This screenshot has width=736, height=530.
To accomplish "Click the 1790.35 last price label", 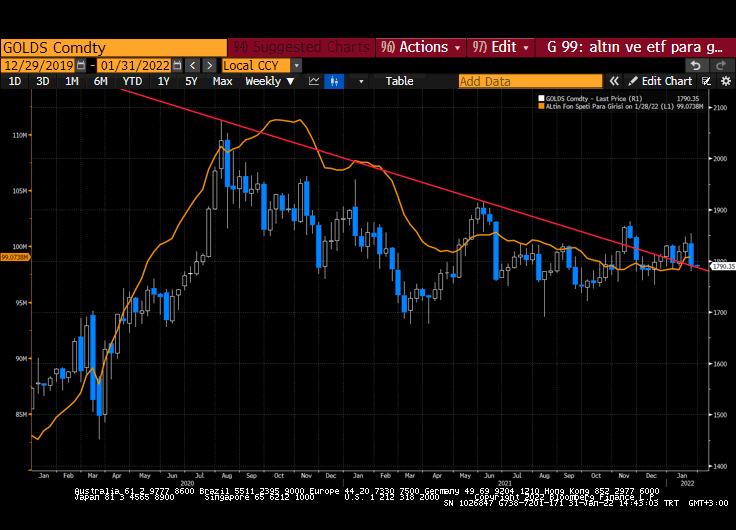I will click(723, 267).
